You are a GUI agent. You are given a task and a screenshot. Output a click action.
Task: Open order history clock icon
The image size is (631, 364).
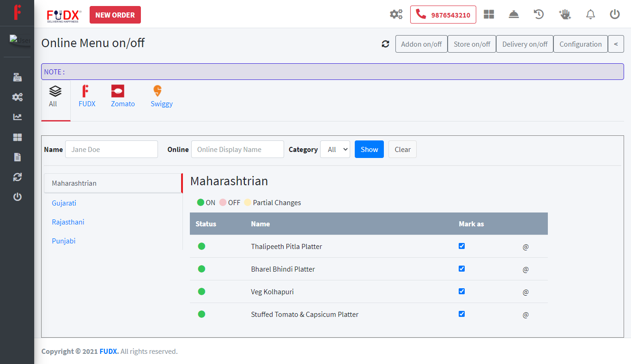pos(539,15)
